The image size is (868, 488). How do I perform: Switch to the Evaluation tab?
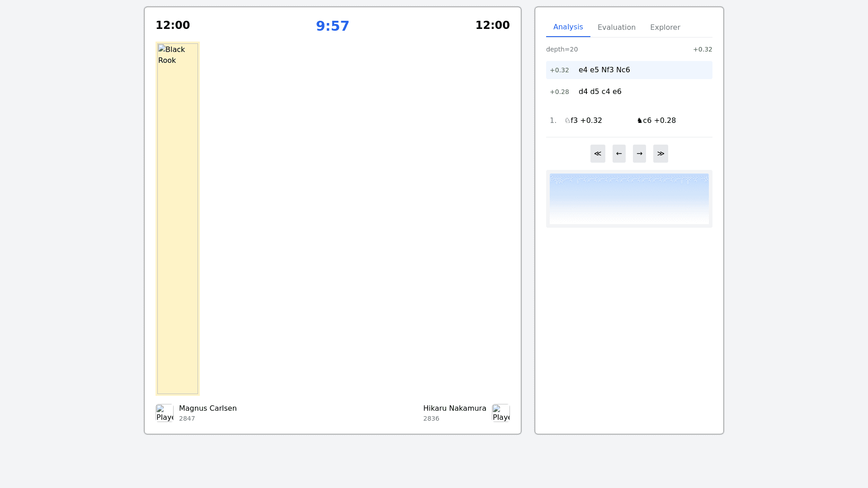(x=617, y=27)
